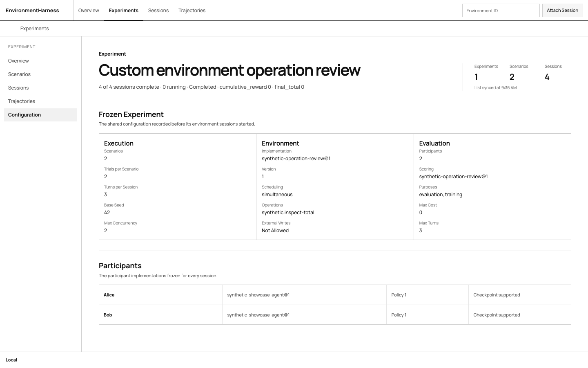Open Scenarios in the experiment sidebar
The width and height of the screenshot is (588, 368).
[x=40, y=74]
